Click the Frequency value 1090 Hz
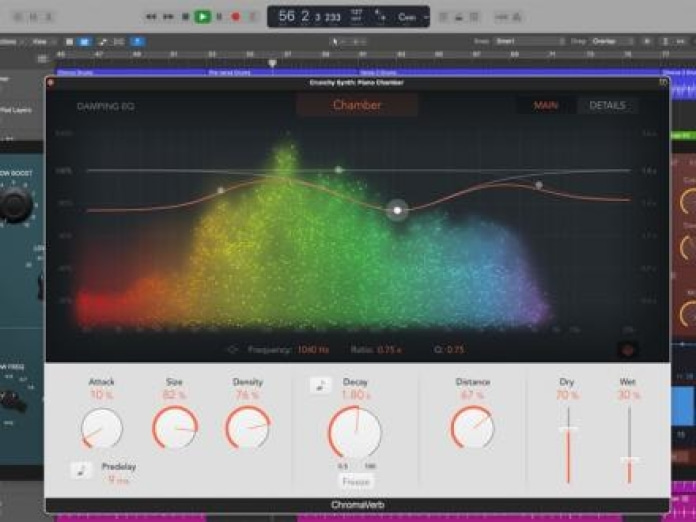 tap(313, 350)
